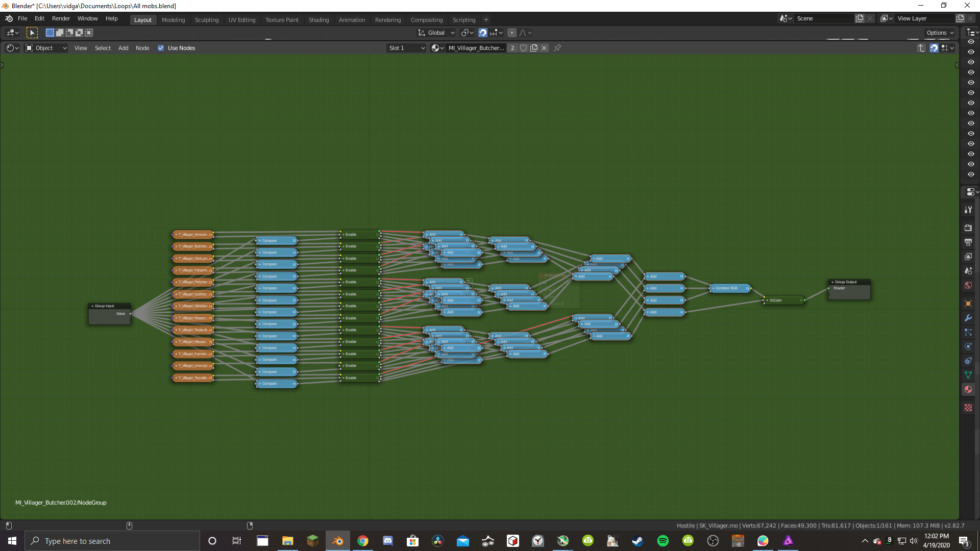Pin the node editor material
This screenshot has height=551, width=980.
557,48
